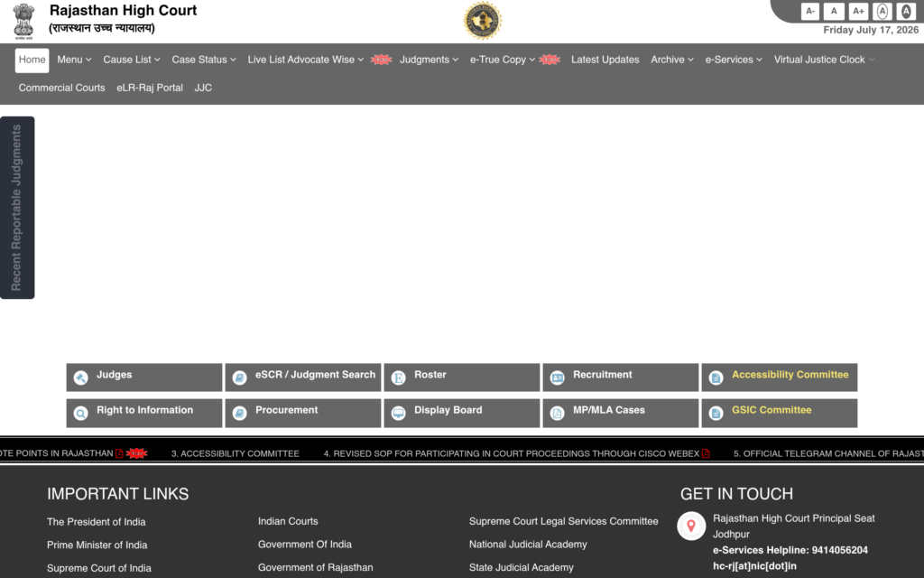The image size is (924, 578).
Task: Open the Judgments dropdown menu
Action: 429,60
